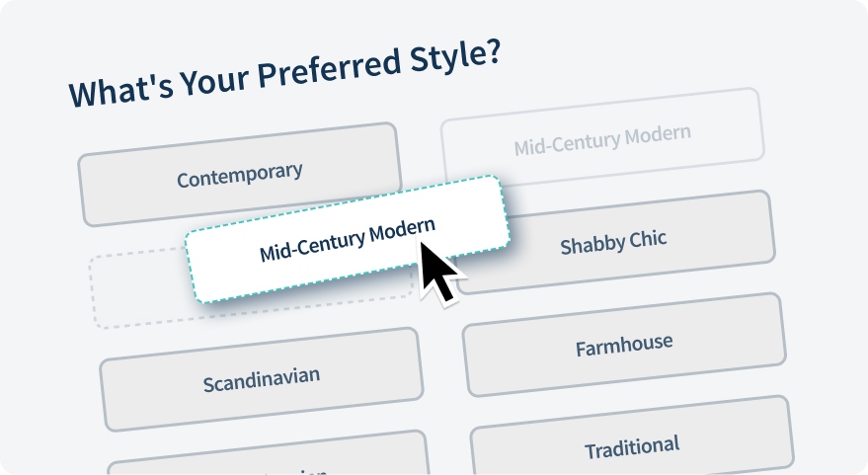Tap the Farmhouse label text
This screenshot has width=868, height=475.
624,346
